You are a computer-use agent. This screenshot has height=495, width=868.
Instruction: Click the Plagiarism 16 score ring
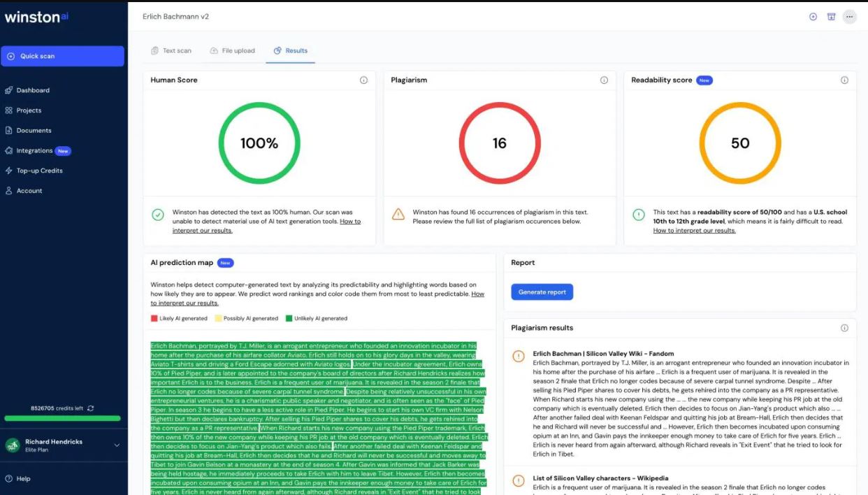500,143
